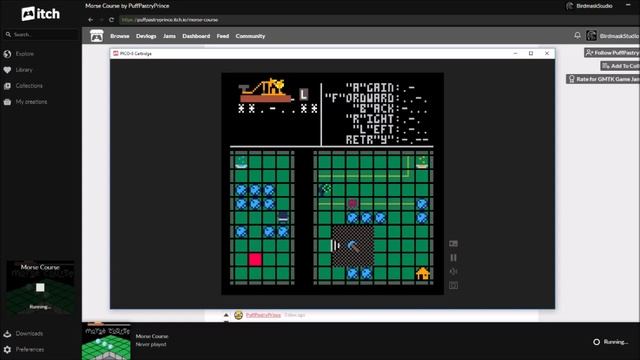
Task: Maximize the PICO-8 Cartridge window
Action: click(x=531, y=53)
